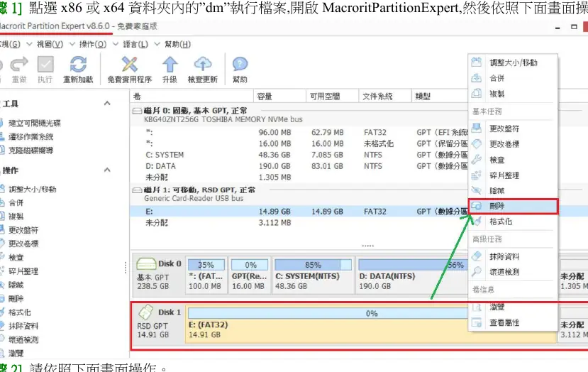Choose 查看屬性 (Properties) in the context menu
588x372 pixels.
[x=513, y=322]
